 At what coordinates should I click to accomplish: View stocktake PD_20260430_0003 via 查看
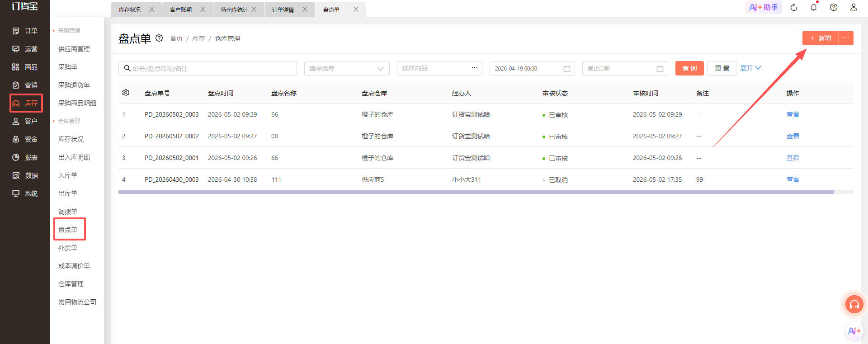click(793, 179)
